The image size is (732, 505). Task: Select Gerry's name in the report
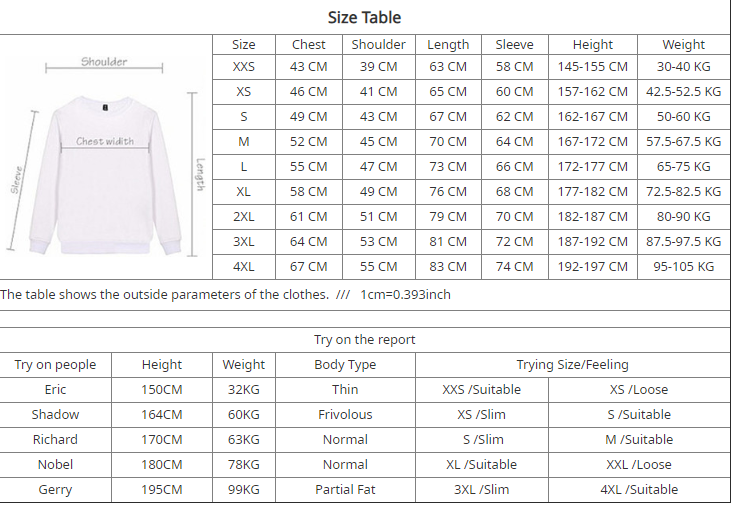click(55, 489)
